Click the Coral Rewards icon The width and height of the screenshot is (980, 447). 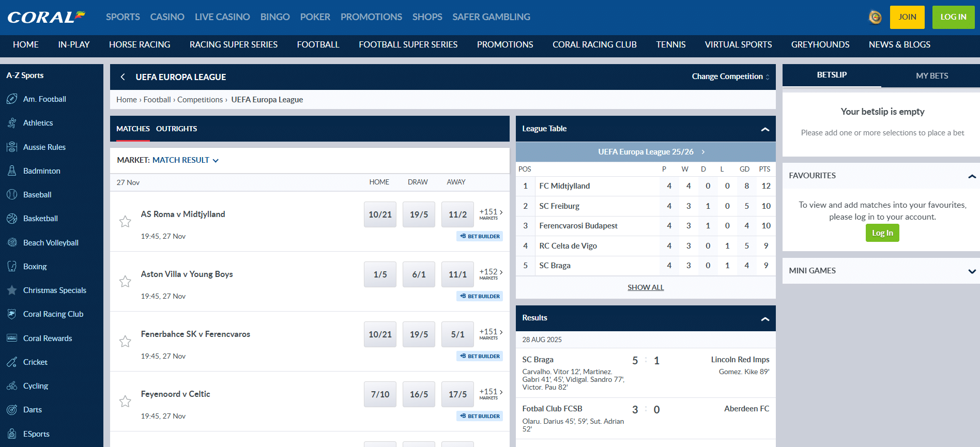click(12, 338)
